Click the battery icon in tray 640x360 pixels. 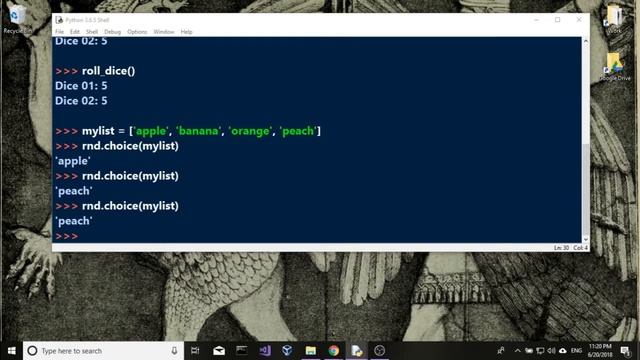tap(529, 351)
